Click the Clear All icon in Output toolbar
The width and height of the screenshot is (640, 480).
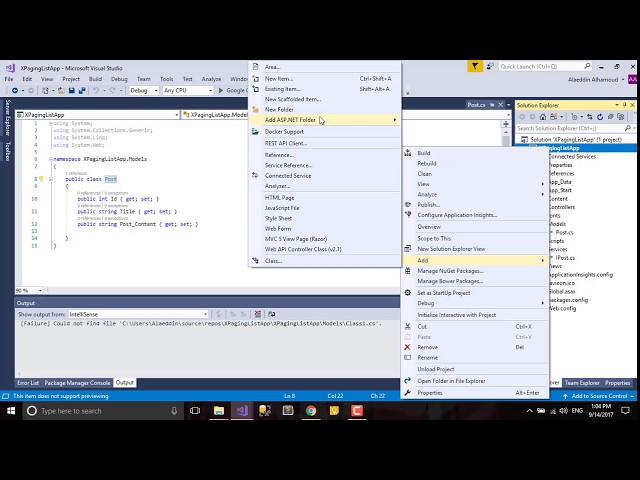[x=258, y=314]
